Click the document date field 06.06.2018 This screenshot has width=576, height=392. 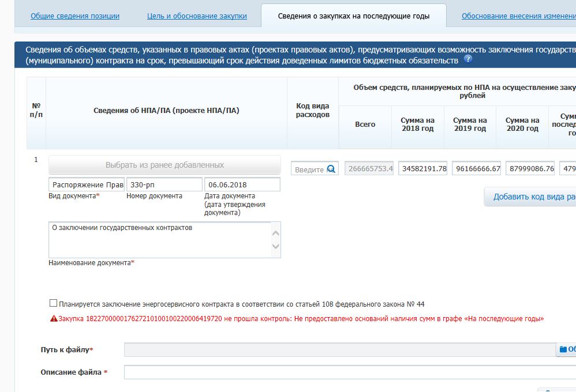tap(242, 184)
